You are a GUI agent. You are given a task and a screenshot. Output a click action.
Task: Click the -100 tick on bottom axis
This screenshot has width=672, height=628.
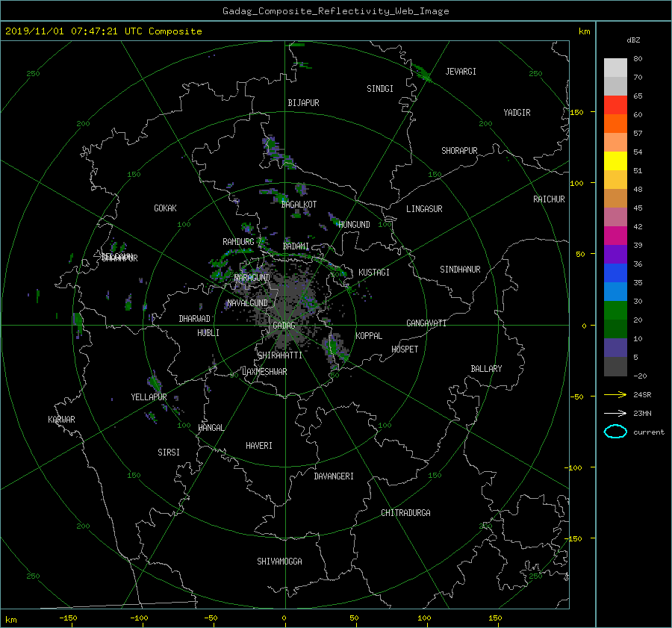pos(139,618)
